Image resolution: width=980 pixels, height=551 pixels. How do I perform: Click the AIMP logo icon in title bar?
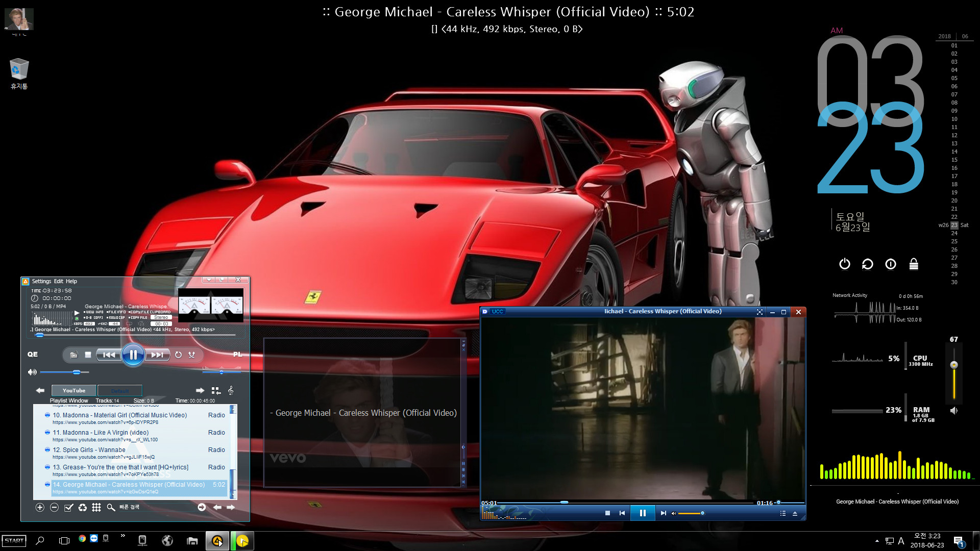click(x=26, y=281)
